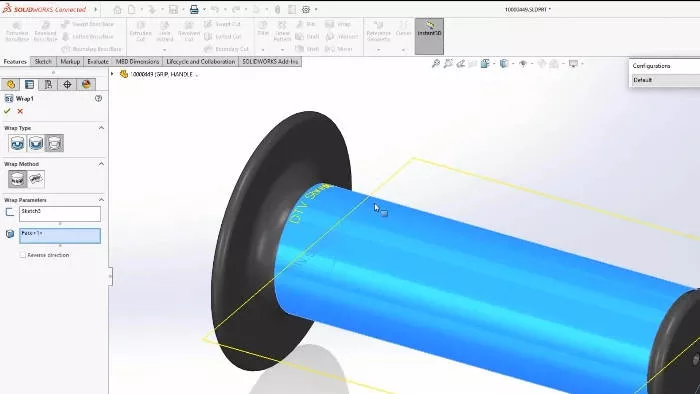Image resolution: width=700 pixels, height=394 pixels.
Task: Click the Print icon
Action: pos(194,9)
